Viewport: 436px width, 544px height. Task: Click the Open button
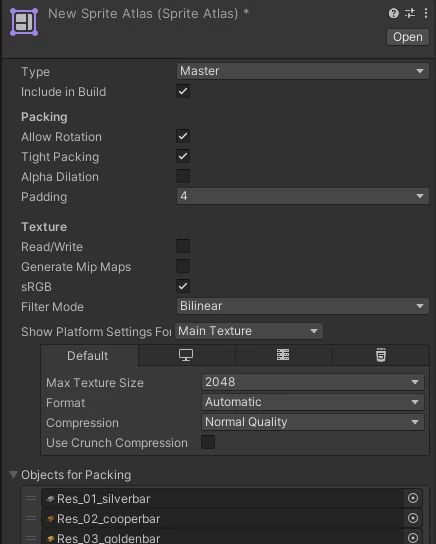click(408, 37)
